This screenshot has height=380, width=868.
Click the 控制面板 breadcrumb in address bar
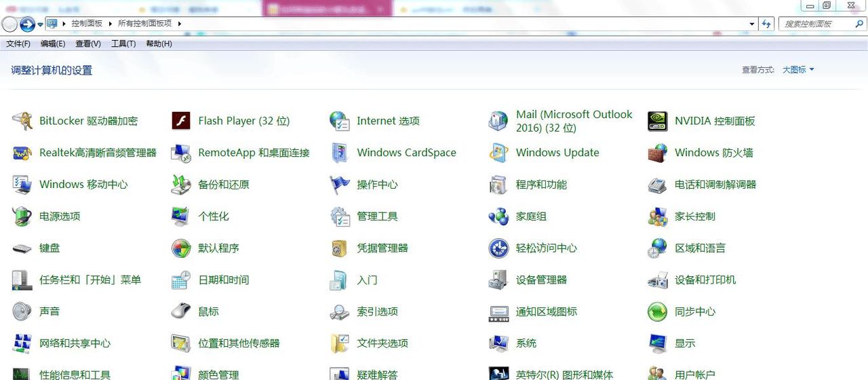click(x=87, y=24)
